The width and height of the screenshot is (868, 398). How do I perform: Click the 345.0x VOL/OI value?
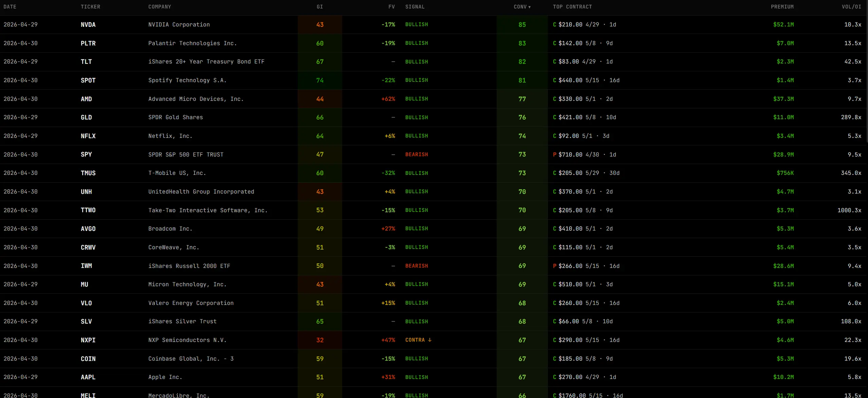click(851, 173)
